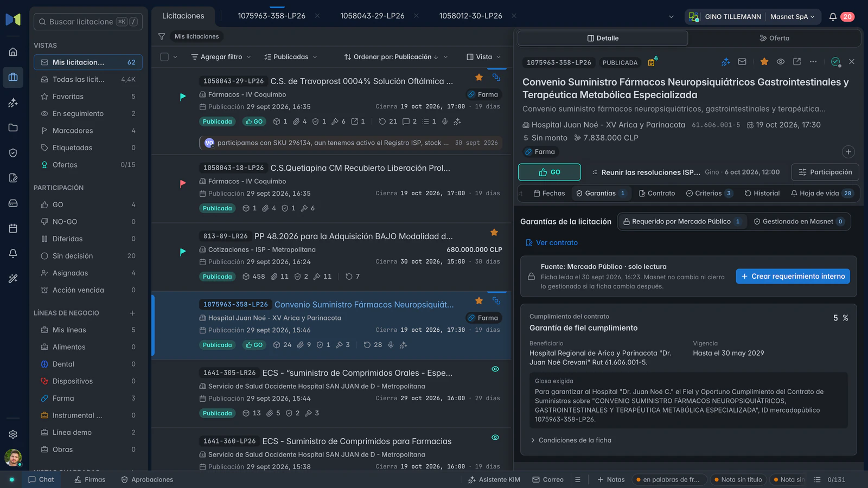Open the dropdown arrow next to select-all checkbox
This screenshot has width=868, height=488.
pos(175,57)
